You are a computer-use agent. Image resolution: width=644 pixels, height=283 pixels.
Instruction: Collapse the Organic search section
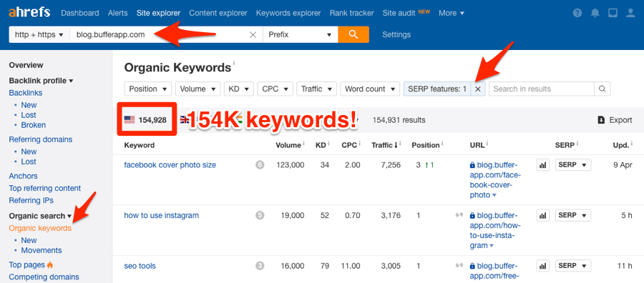coord(40,216)
